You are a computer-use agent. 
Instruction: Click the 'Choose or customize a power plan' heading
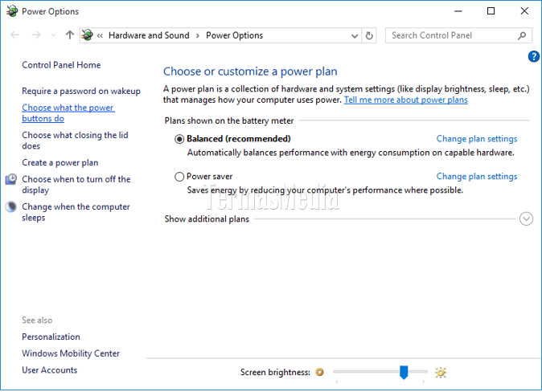[x=250, y=71]
